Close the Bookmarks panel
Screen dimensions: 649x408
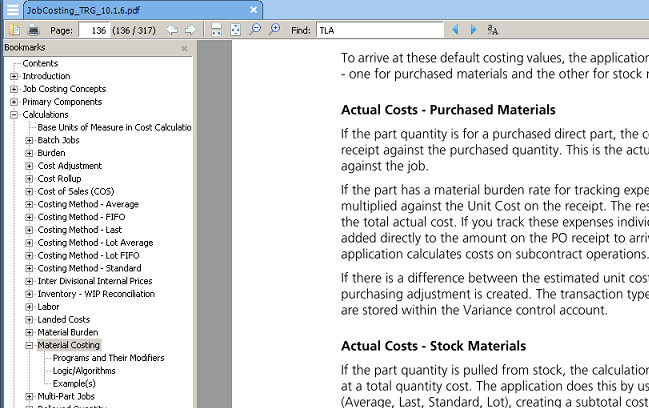(x=184, y=48)
